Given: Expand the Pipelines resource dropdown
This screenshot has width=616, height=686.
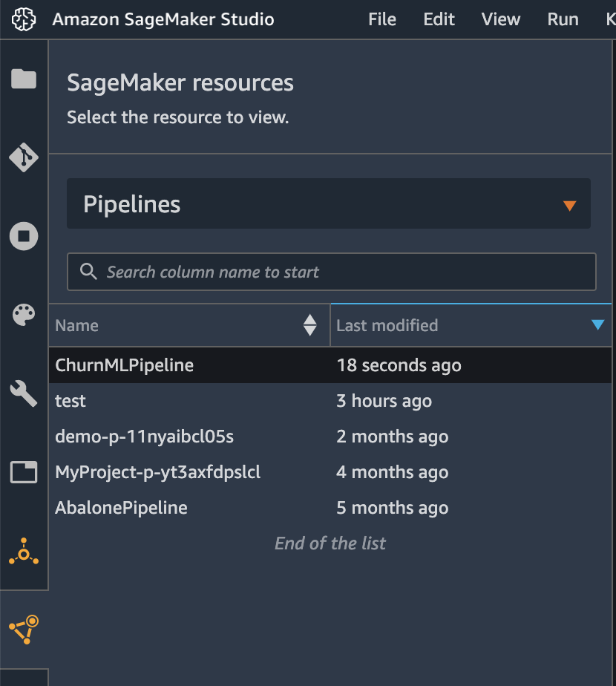Looking at the screenshot, I should pos(329,203).
